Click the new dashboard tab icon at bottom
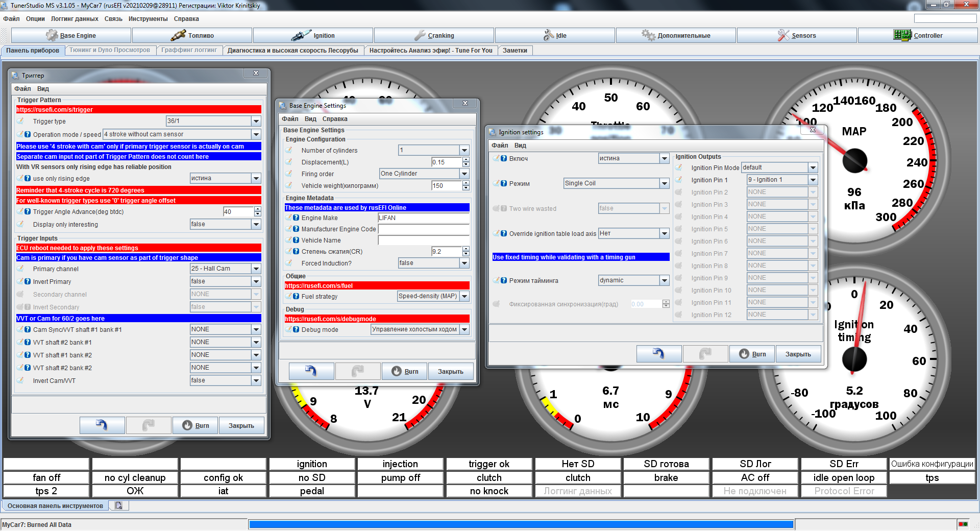Viewport: 980px width, 531px height. 119,505
